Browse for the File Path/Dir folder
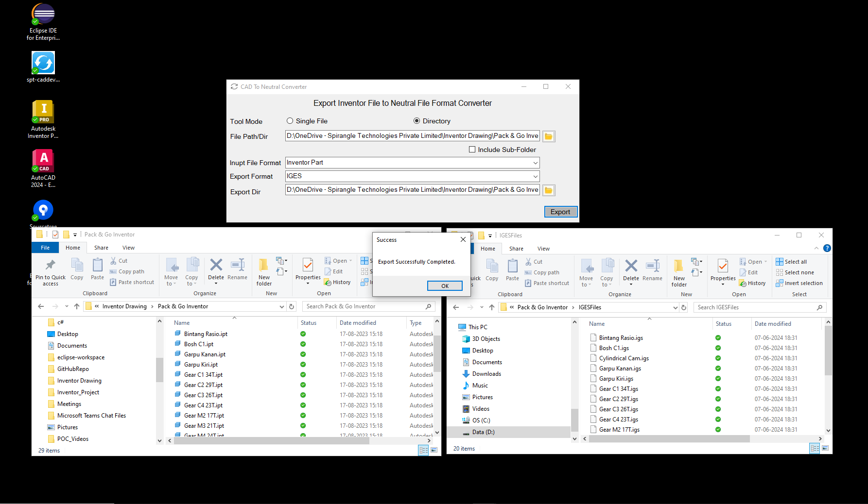 pyautogui.click(x=549, y=136)
